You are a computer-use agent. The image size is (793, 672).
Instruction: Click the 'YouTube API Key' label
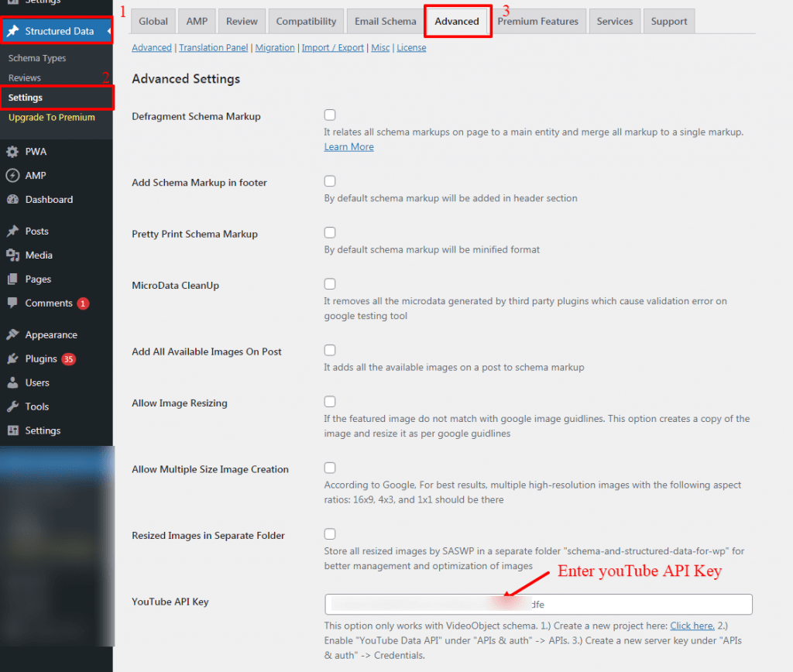tap(170, 602)
